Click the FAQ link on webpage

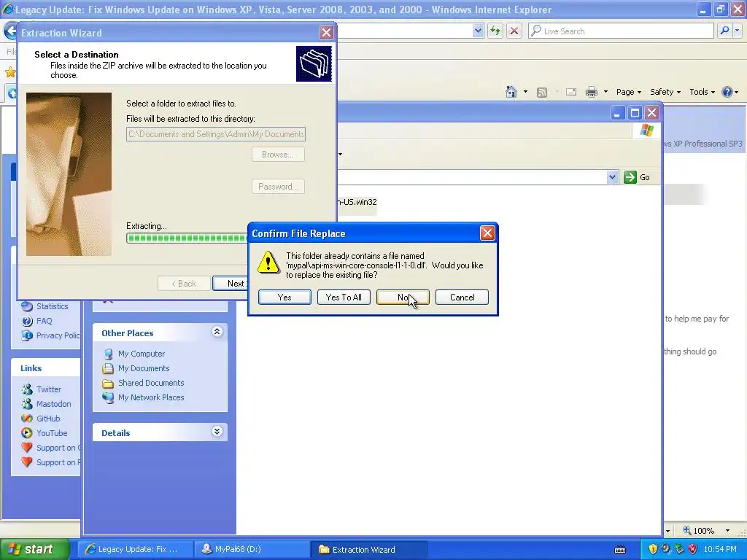44,321
